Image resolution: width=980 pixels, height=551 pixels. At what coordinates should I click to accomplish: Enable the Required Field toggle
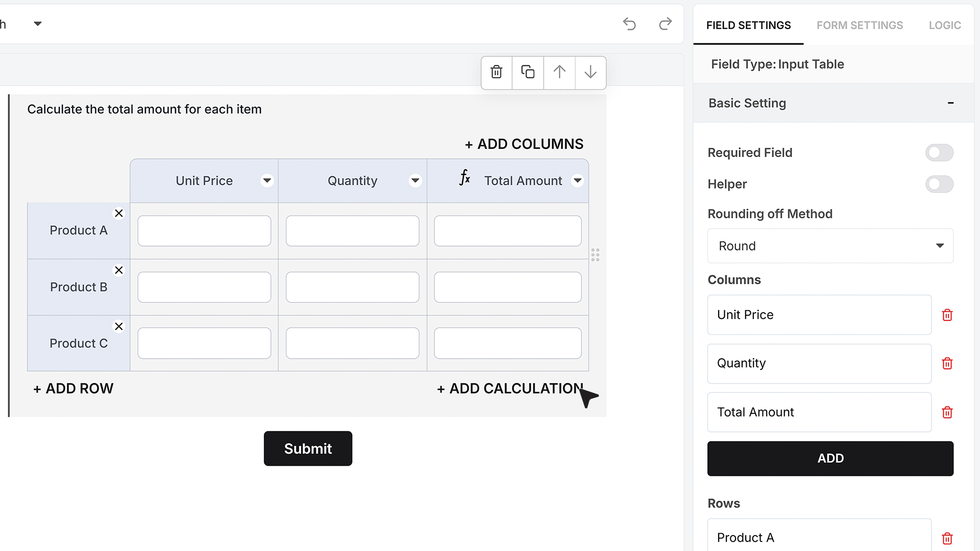[x=939, y=153]
